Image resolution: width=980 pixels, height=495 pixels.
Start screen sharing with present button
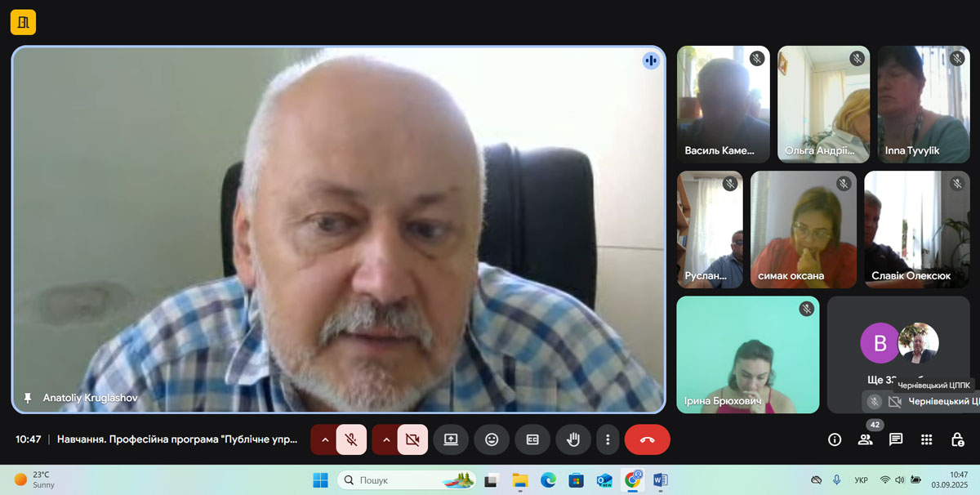pyautogui.click(x=451, y=439)
